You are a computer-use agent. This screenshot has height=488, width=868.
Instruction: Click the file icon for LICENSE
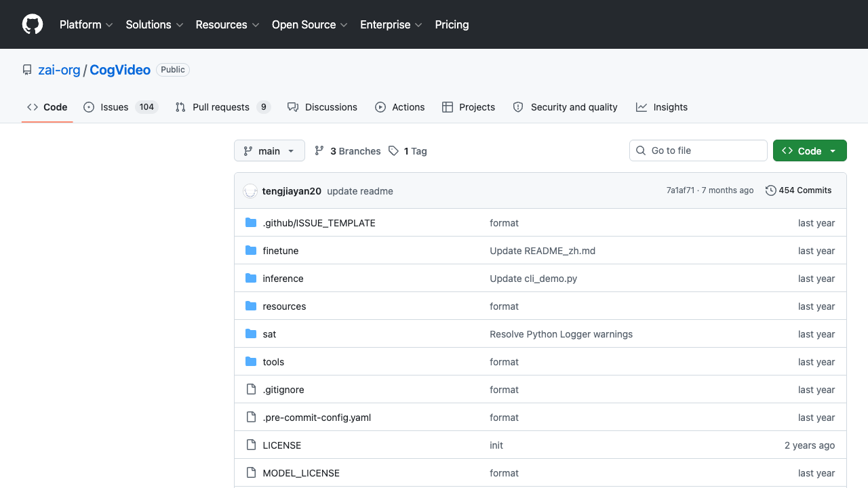[251, 445]
